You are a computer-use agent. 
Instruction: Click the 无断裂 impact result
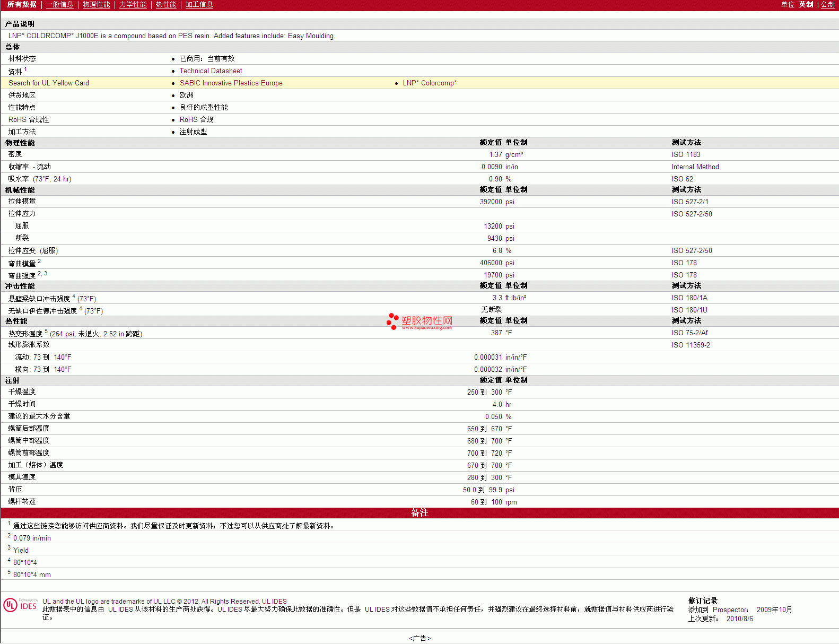491,309
